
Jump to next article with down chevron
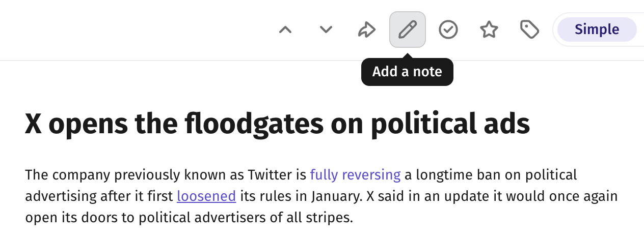[326, 29]
